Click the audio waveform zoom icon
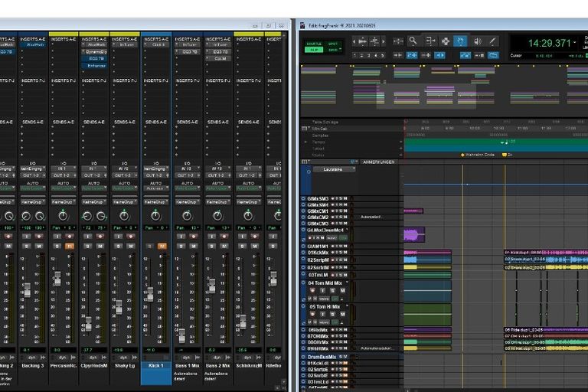The height and width of the screenshot is (392, 588). pos(362,41)
